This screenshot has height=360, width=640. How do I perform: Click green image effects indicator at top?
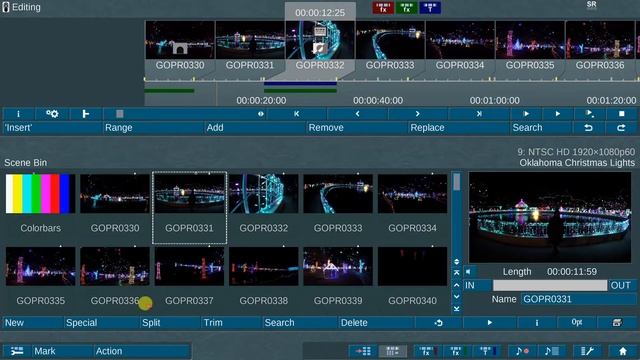click(x=407, y=8)
